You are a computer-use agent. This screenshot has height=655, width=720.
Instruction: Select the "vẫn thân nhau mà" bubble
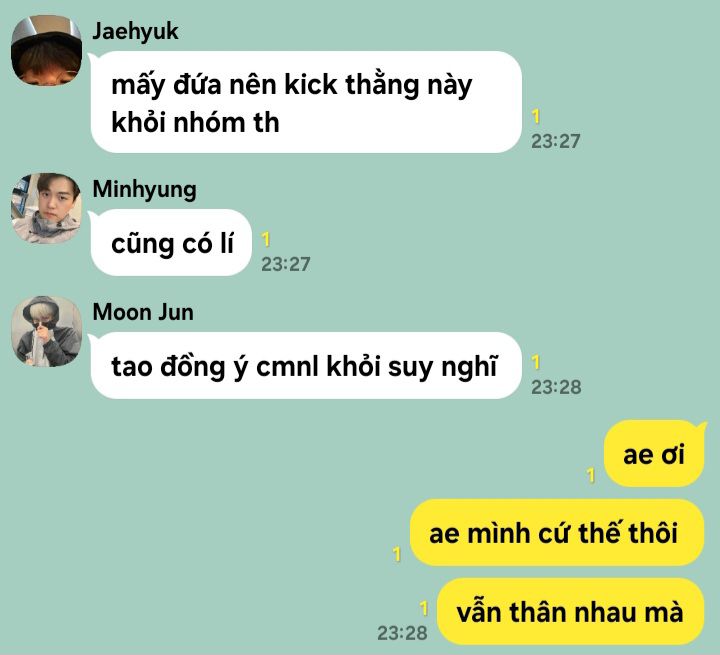(x=570, y=612)
